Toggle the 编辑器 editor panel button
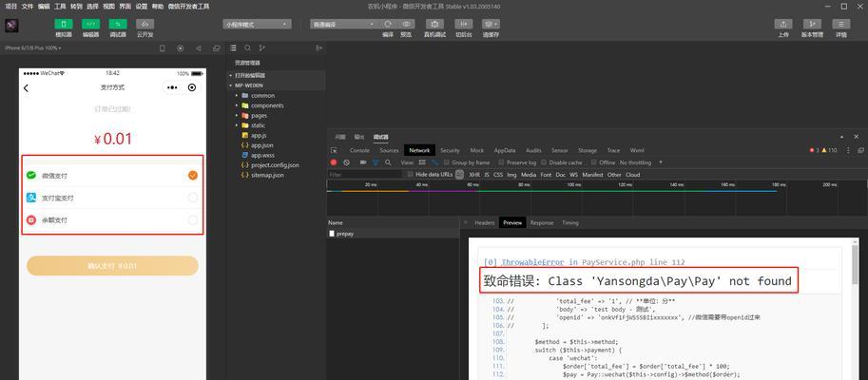Screen dimensions: 868x380 (x=90, y=25)
